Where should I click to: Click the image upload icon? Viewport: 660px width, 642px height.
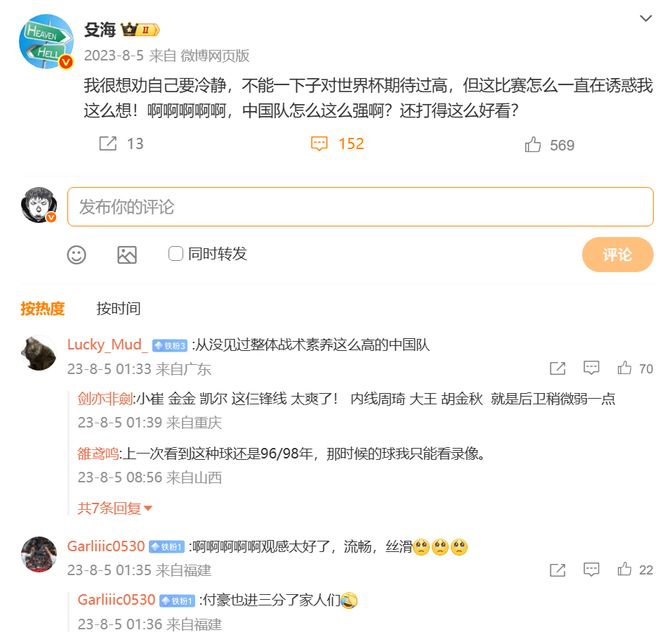click(x=127, y=255)
